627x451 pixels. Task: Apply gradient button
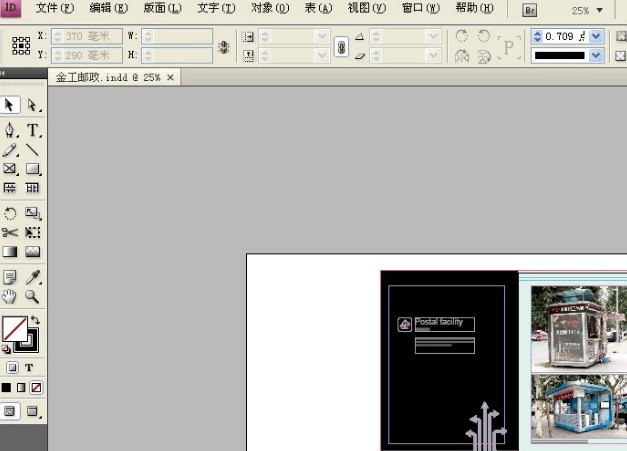pos(21,387)
